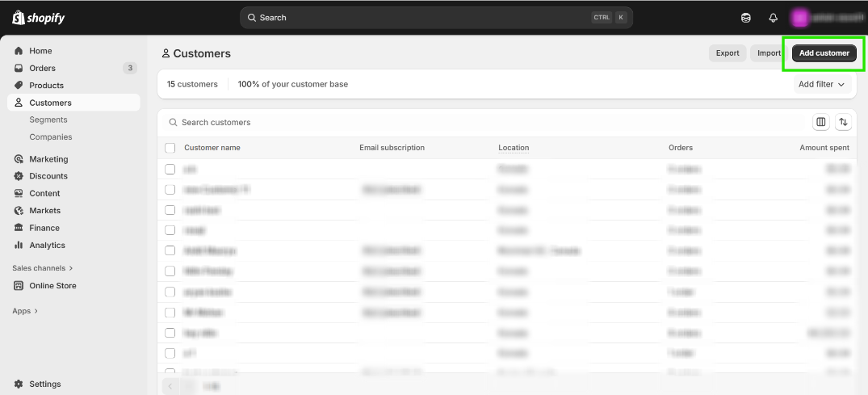Click the Export button
This screenshot has width=868, height=395.
(x=728, y=53)
